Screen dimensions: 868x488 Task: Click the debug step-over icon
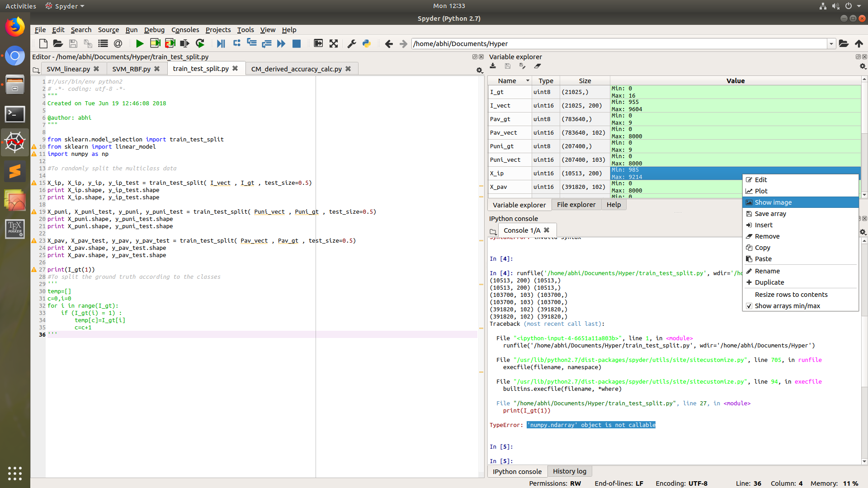(x=236, y=44)
